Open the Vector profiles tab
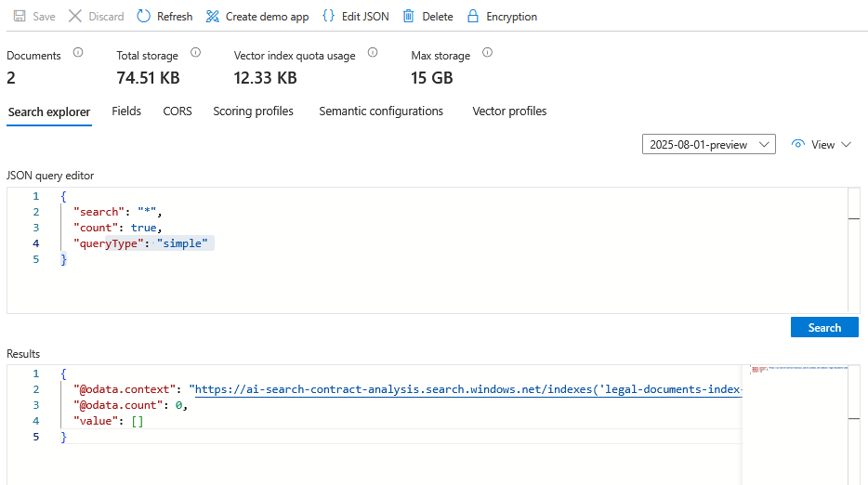This screenshot has height=485, width=868. click(x=509, y=111)
